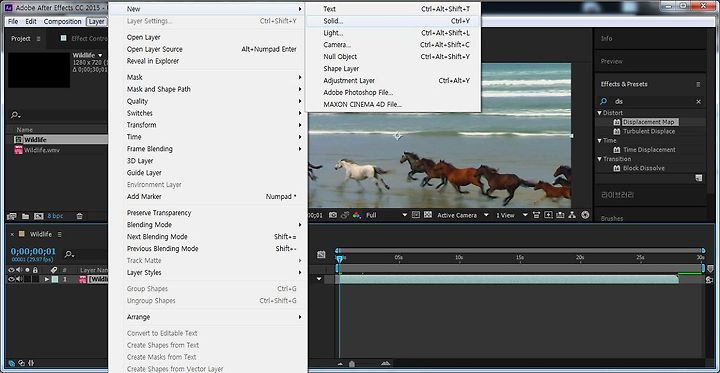Screen dimensions: 720x373
Task: Open Effects & Presets panel menu
Action: click(698, 85)
